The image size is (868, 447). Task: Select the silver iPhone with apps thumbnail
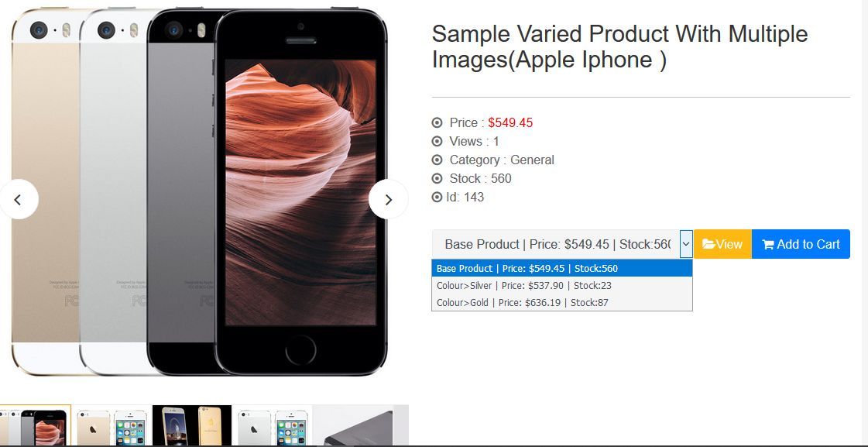[273, 425]
